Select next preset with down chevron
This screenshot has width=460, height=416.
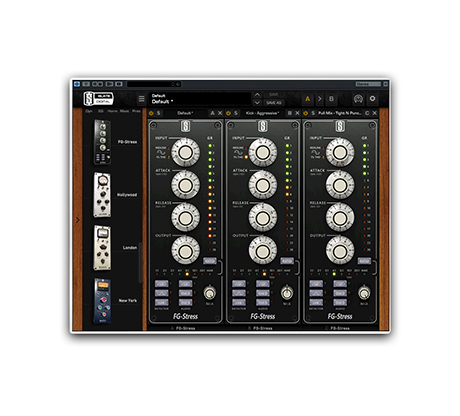257,103
